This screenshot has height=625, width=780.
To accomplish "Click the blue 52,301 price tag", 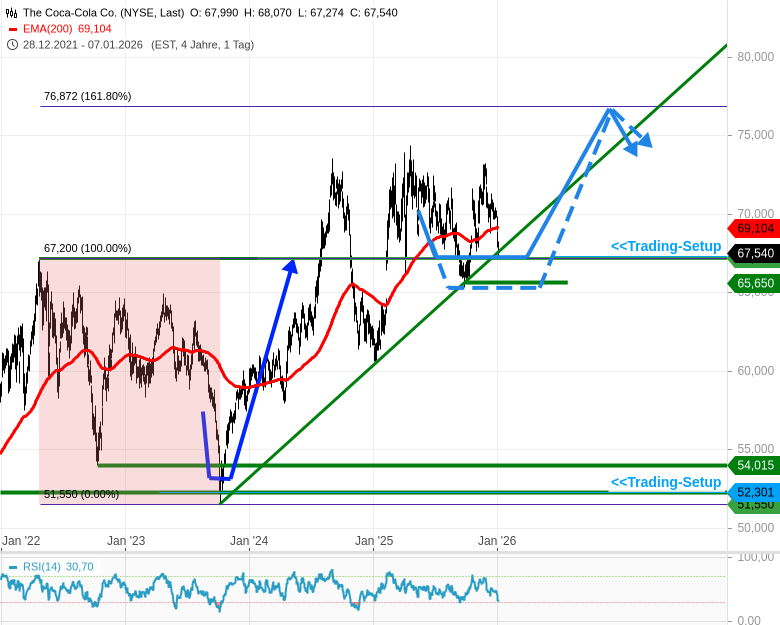I will [x=755, y=492].
